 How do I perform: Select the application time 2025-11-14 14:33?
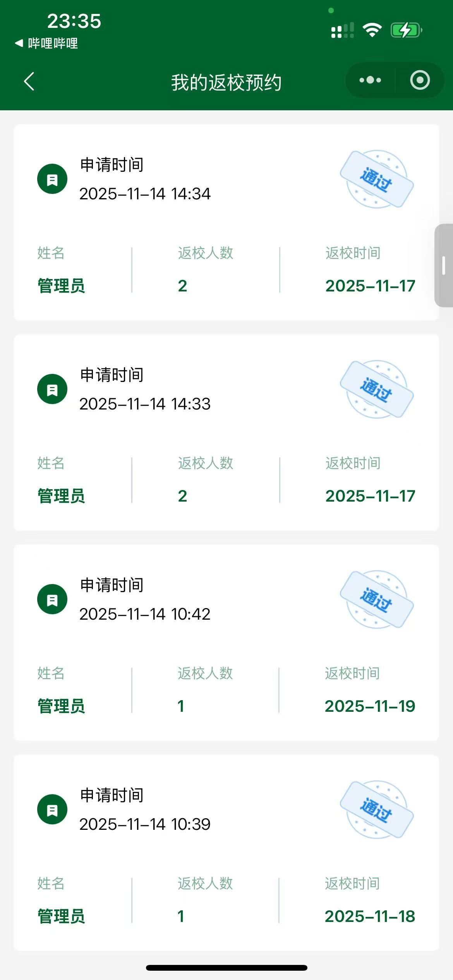pyautogui.click(x=145, y=404)
